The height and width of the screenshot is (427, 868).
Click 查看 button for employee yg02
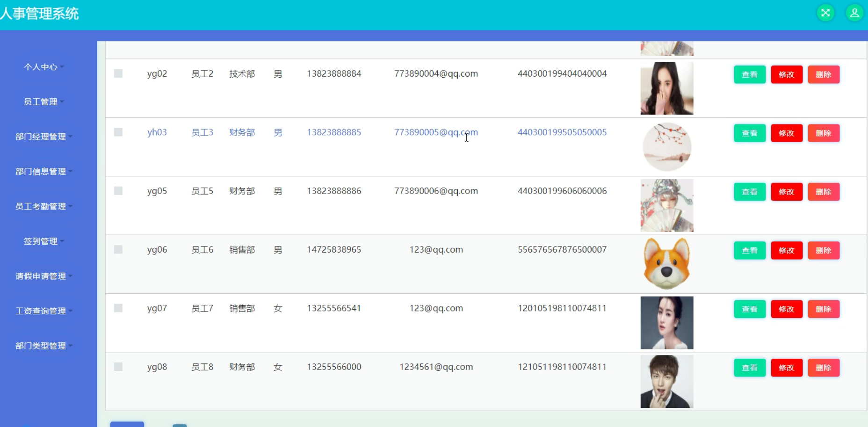coord(750,74)
